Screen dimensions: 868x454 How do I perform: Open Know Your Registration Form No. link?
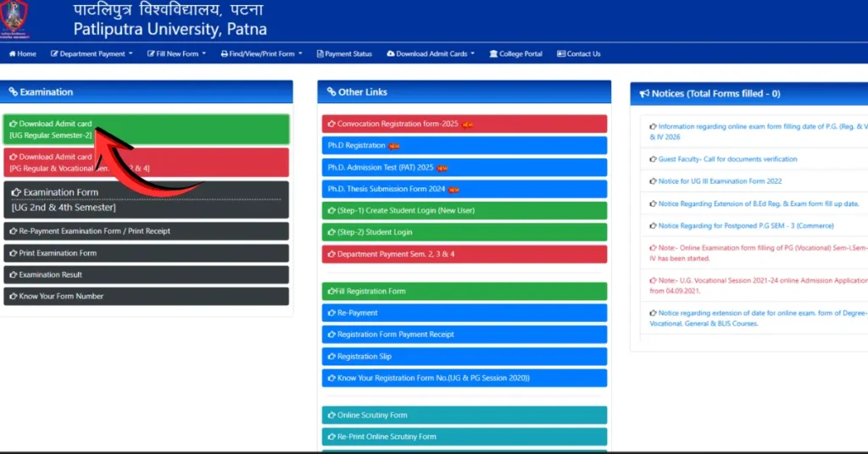tap(465, 379)
